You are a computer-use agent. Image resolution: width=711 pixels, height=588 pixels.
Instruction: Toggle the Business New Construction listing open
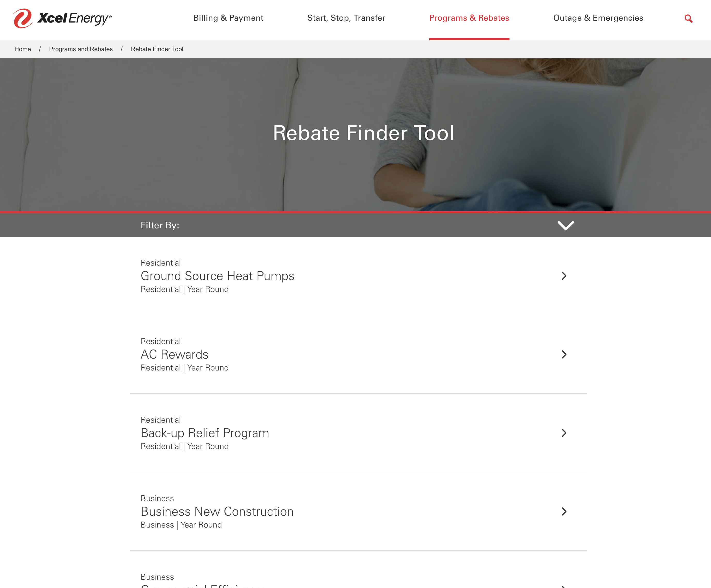click(564, 511)
